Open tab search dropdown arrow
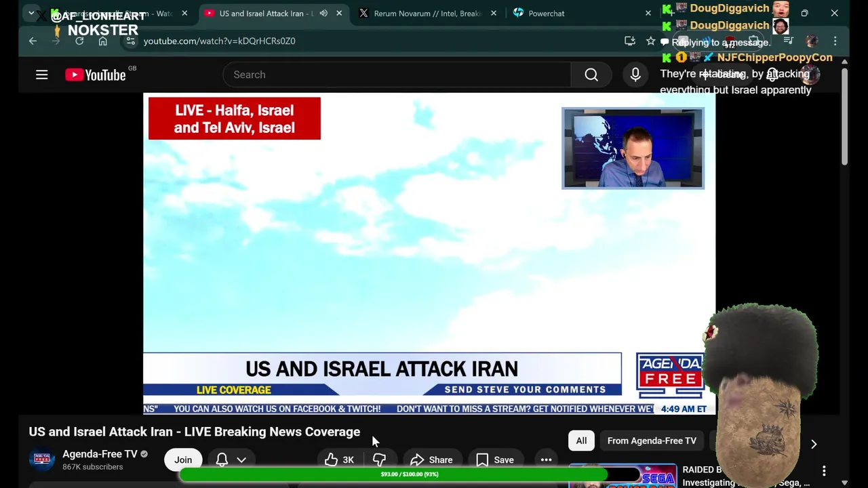868x488 pixels. coord(31,13)
